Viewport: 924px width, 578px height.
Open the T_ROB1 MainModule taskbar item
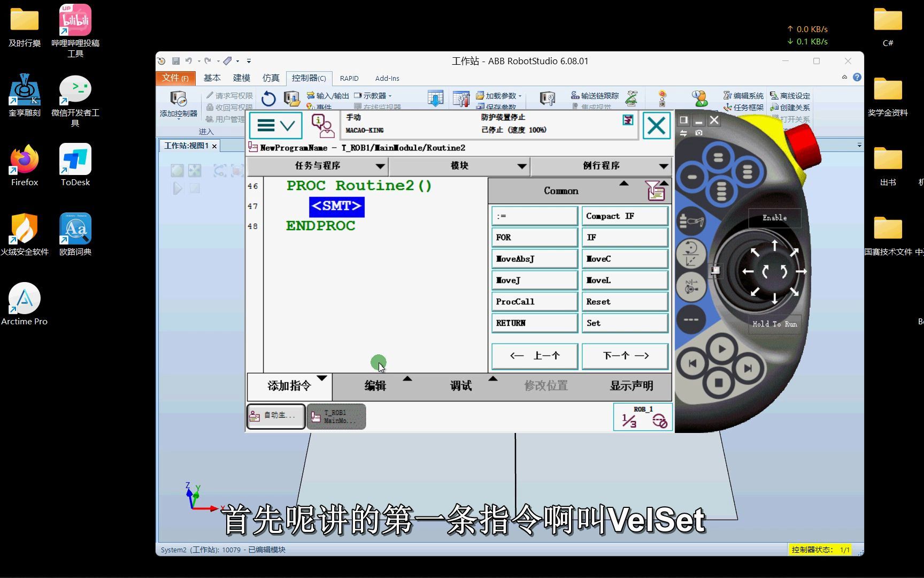(336, 416)
